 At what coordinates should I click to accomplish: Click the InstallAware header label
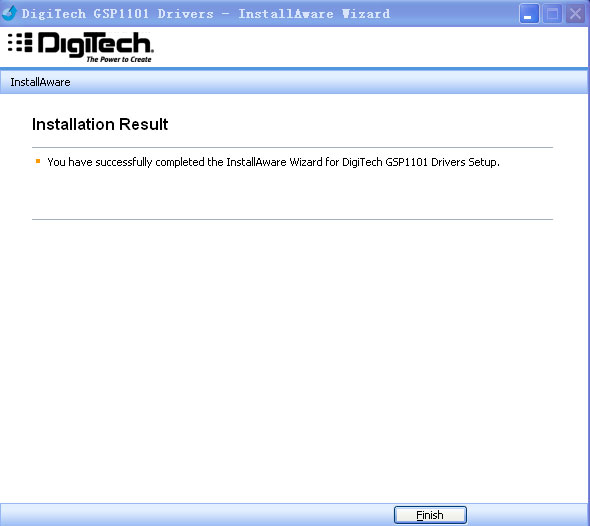point(40,82)
